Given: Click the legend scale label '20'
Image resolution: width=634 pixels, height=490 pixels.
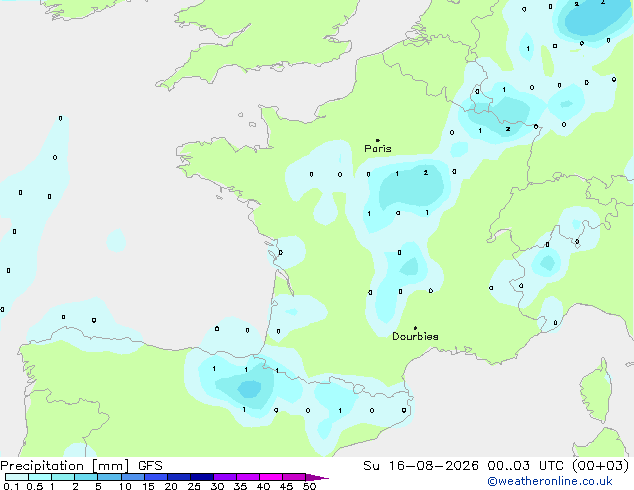Looking at the screenshot, I should click(171, 486).
